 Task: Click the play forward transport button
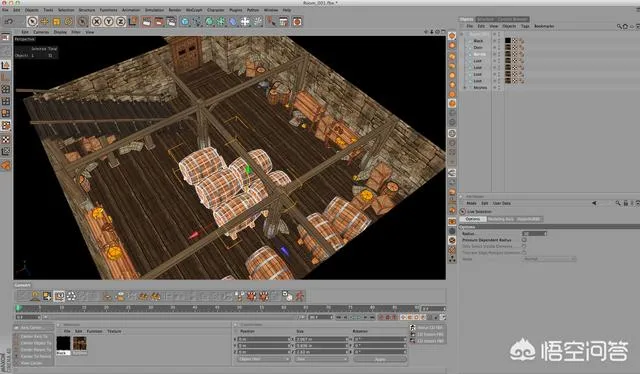point(359,317)
